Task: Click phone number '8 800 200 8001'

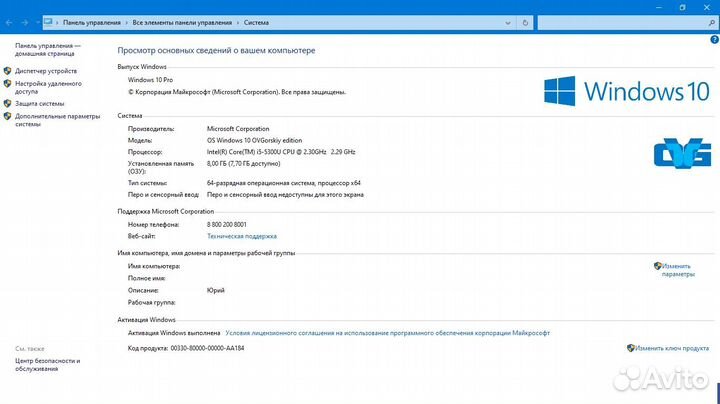Action: [226, 224]
